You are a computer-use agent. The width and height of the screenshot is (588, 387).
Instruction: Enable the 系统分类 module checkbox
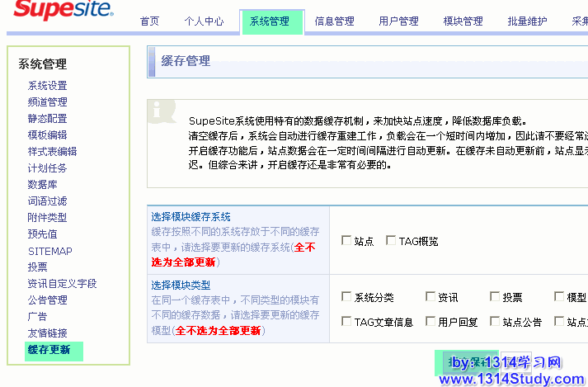tap(346, 297)
